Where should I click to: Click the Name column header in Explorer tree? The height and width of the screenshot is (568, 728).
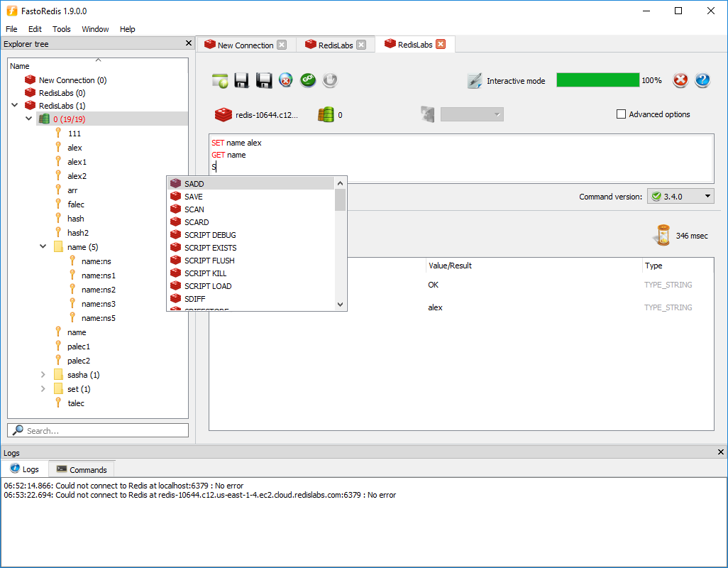pyautogui.click(x=98, y=66)
